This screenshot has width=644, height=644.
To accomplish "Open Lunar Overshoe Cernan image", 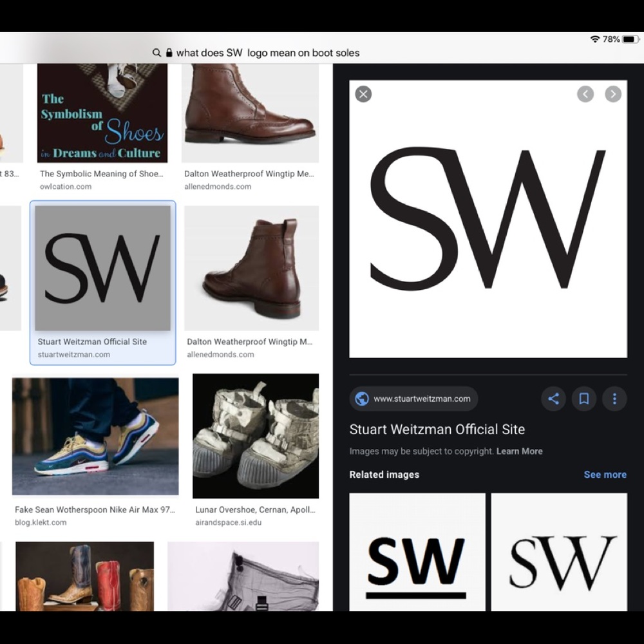I will point(256,436).
